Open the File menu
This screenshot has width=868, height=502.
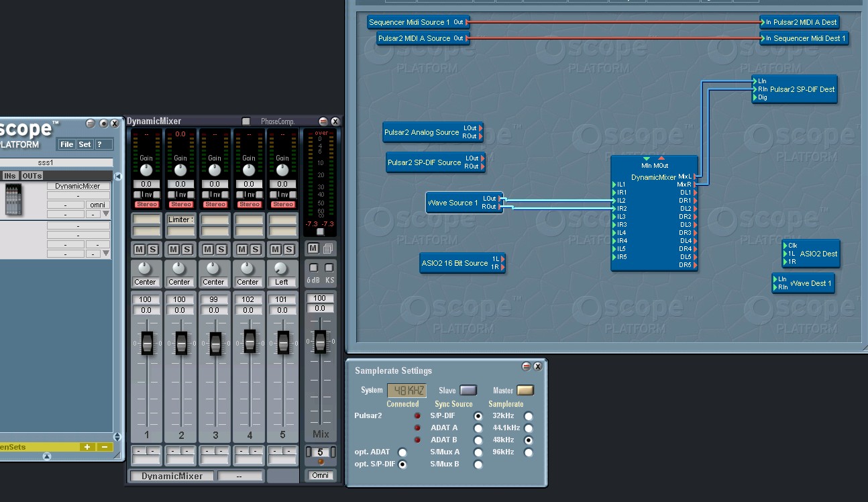point(66,144)
